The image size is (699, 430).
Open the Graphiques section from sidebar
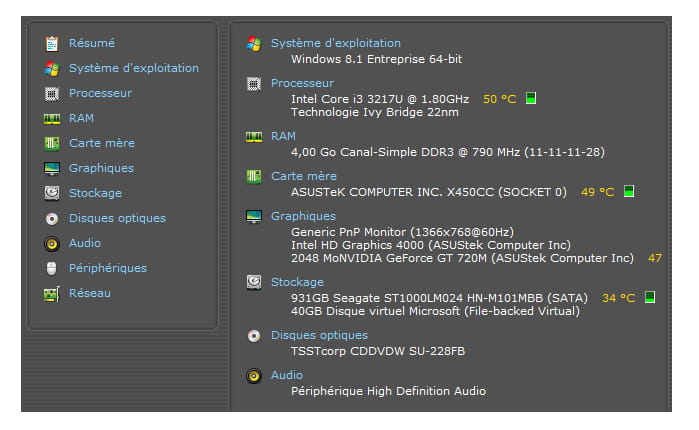click(x=101, y=169)
